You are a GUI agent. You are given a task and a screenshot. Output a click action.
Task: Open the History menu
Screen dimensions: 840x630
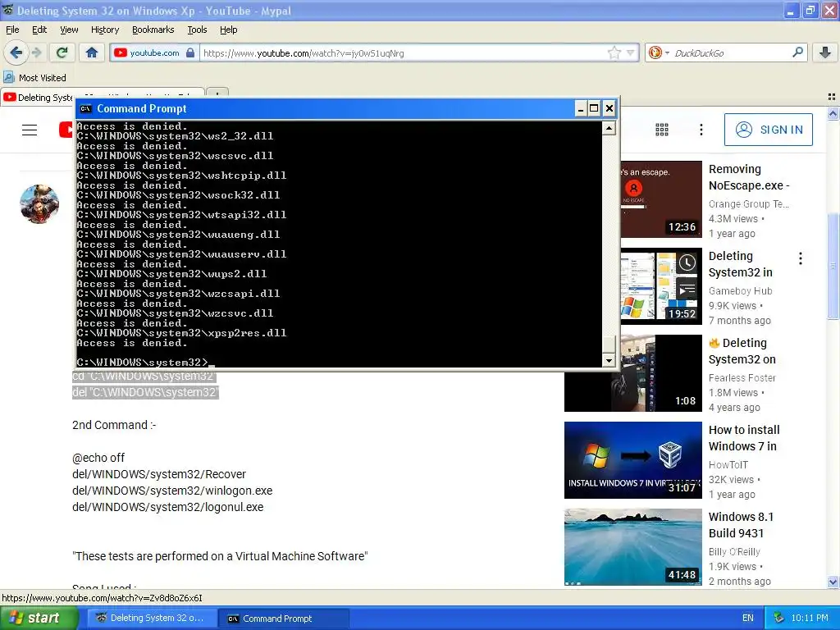[104, 30]
